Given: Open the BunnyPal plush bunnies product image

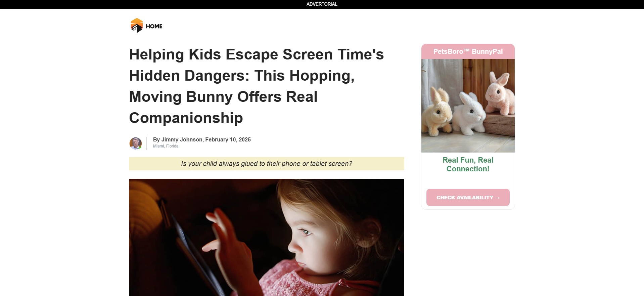Looking at the screenshot, I should click(x=468, y=105).
